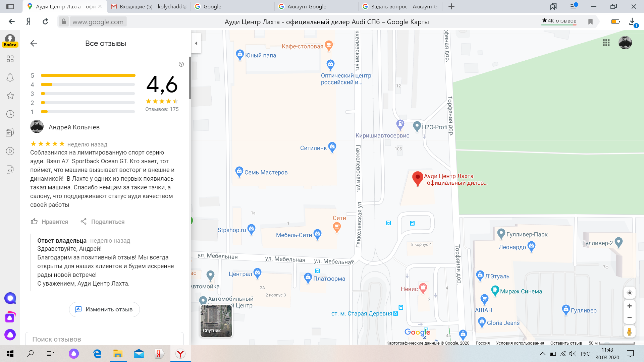Open notifications bell in sidebar
The image size is (644, 362).
tap(10, 77)
